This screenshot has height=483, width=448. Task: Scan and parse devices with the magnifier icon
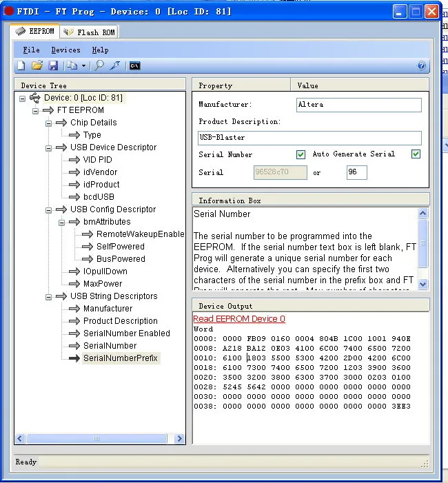99,65
